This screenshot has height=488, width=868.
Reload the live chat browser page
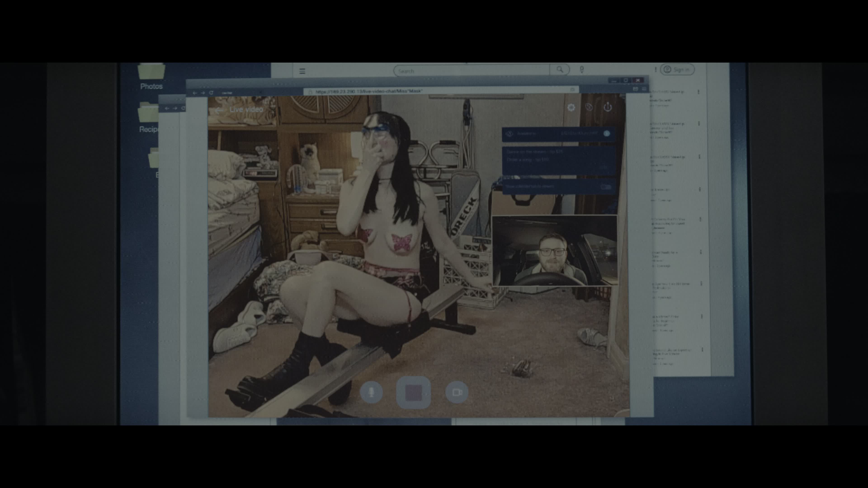[211, 93]
